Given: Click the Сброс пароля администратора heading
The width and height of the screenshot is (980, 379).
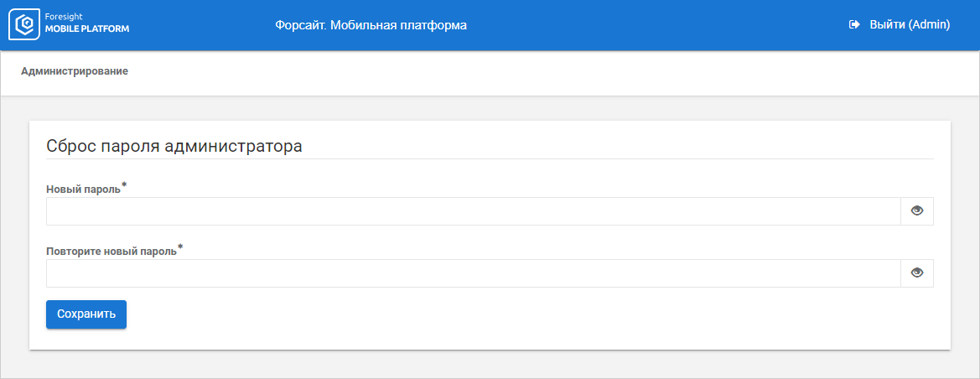Looking at the screenshot, I should click(x=174, y=146).
